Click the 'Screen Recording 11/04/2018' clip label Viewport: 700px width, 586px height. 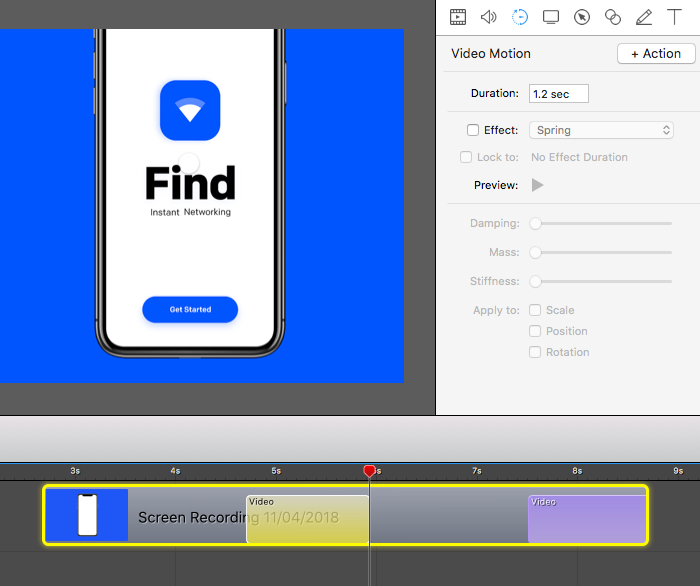[x=238, y=518]
